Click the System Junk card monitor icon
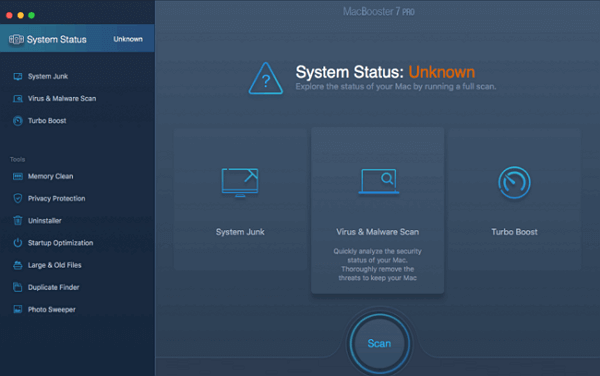600x376 pixels. [x=240, y=182]
